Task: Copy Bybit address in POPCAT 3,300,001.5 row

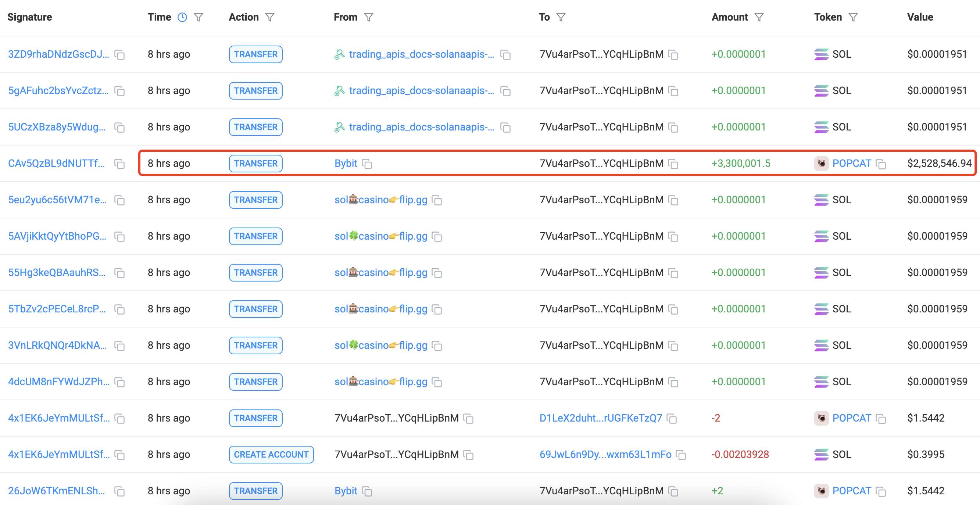Action: click(x=367, y=164)
